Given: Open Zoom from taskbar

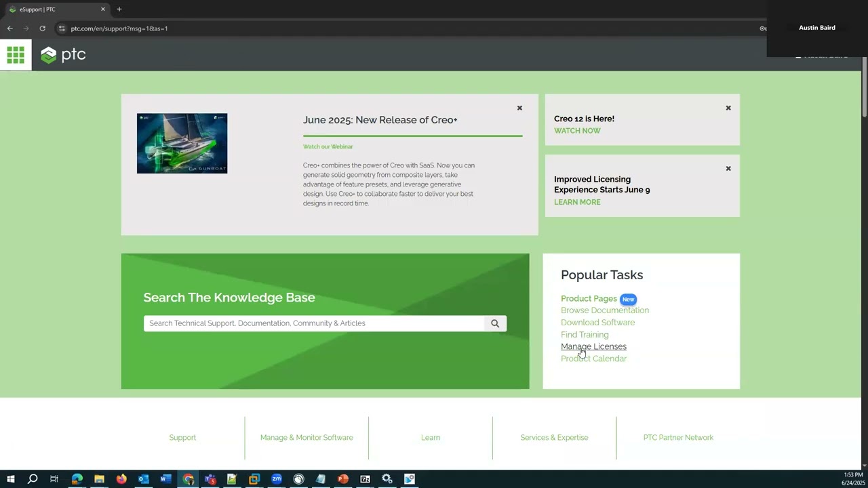Looking at the screenshot, I should click(277, 479).
